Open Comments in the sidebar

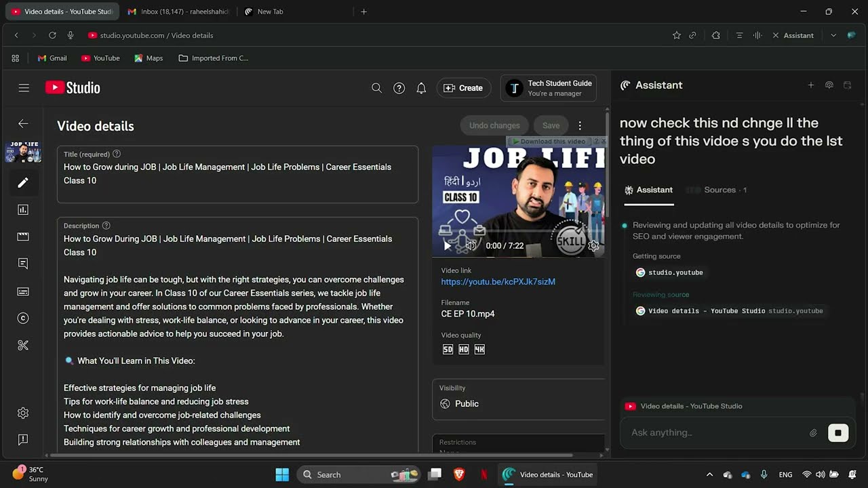click(x=23, y=264)
